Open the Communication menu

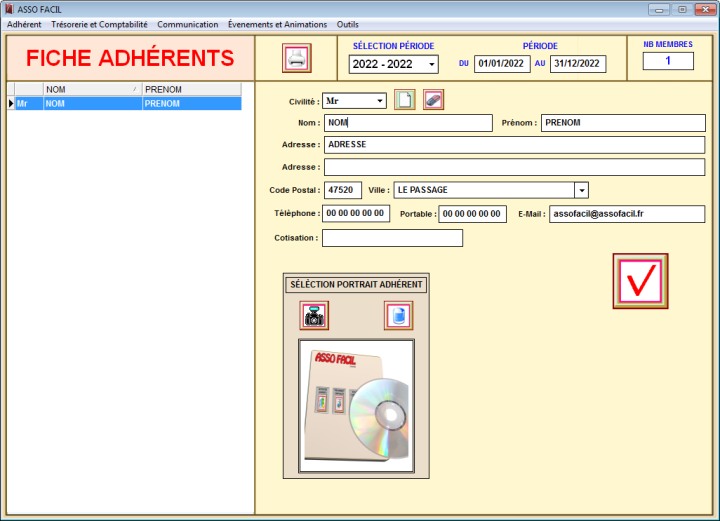tap(187, 24)
